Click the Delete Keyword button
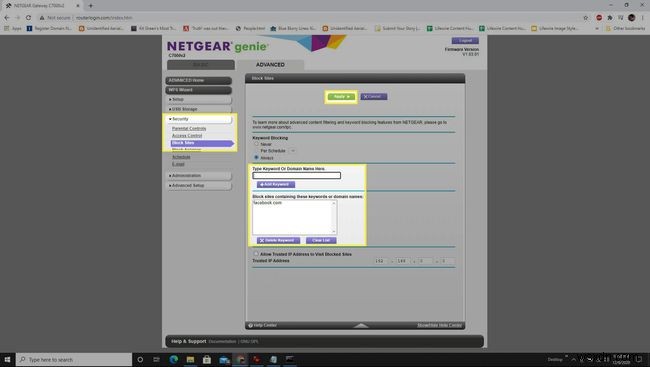This screenshot has width=650, height=367. [278, 241]
